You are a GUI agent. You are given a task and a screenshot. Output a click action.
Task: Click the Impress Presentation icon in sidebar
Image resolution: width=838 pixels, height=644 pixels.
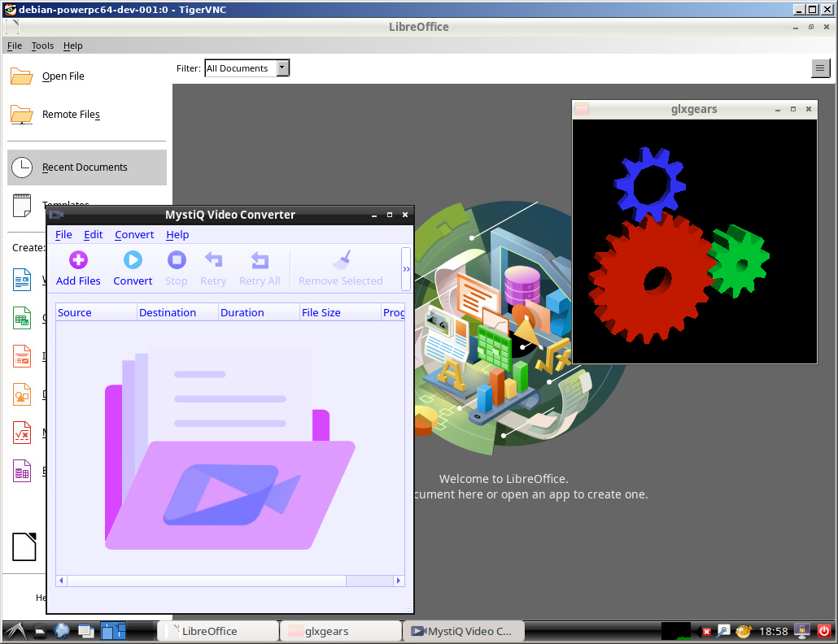(22, 355)
